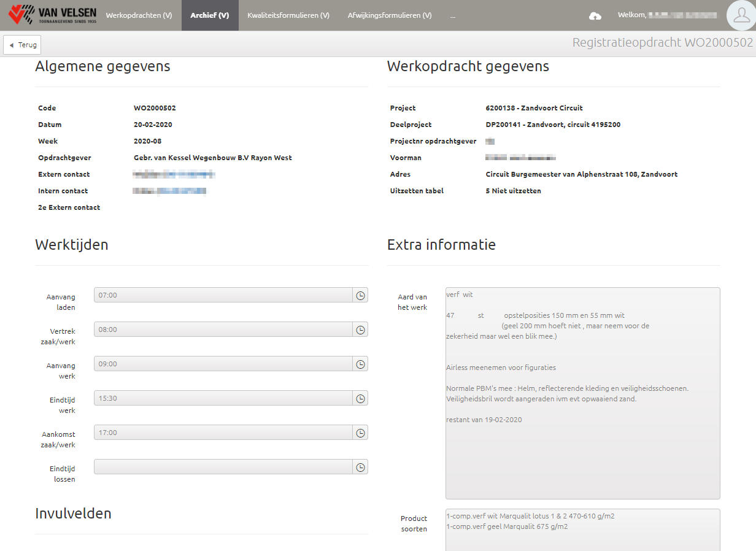756x551 pixels.
Task: Select deelproject text DP200141
Action: [553, 125]
